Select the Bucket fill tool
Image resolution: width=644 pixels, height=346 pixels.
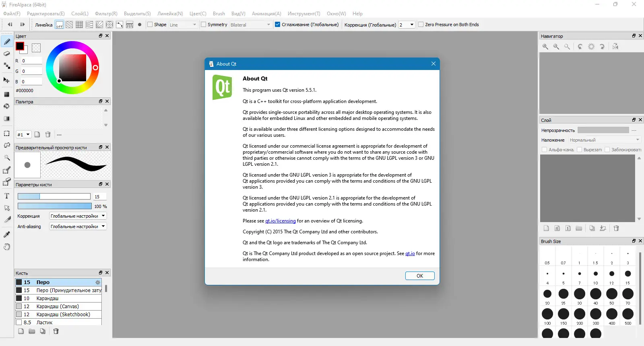pyautogui.click(x=7, y=106)
